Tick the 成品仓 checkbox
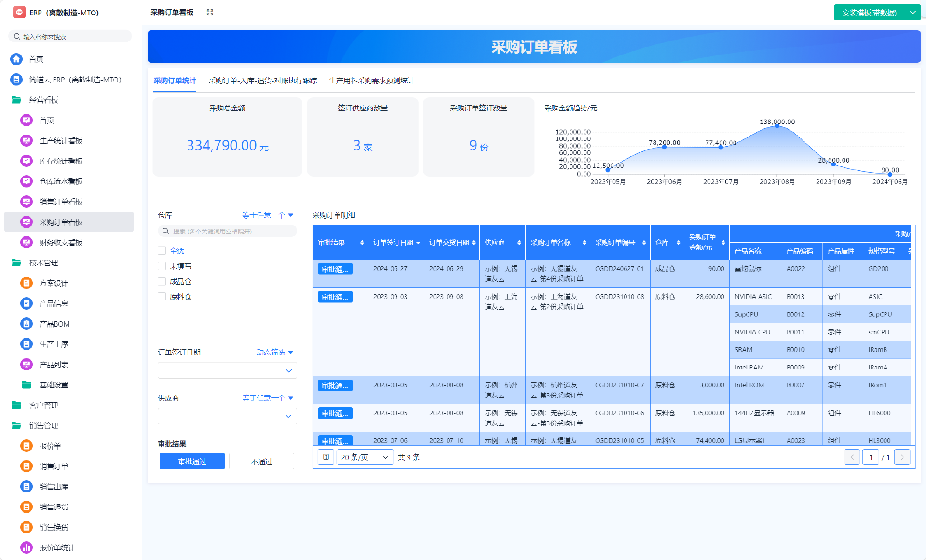This screenshot has height=560, width=926. 162,281
